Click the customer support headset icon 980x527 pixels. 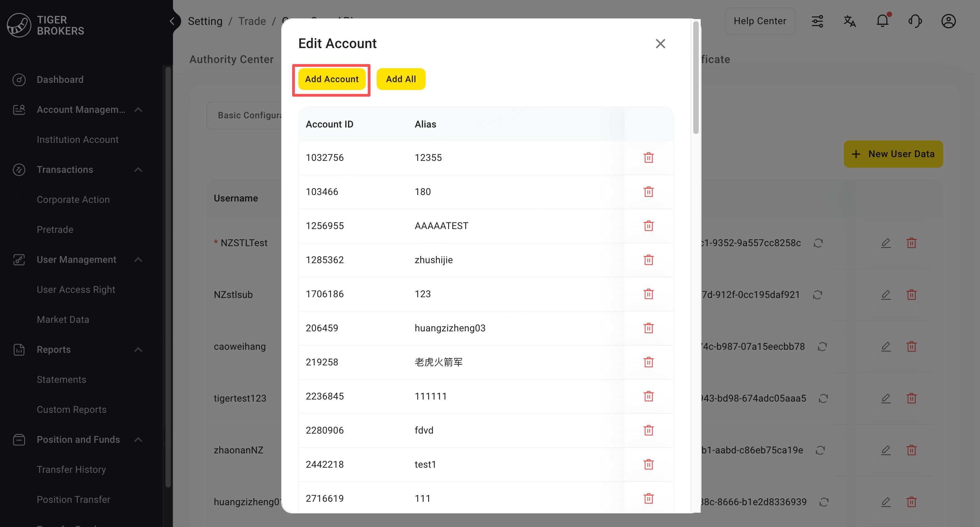point(915,21)
